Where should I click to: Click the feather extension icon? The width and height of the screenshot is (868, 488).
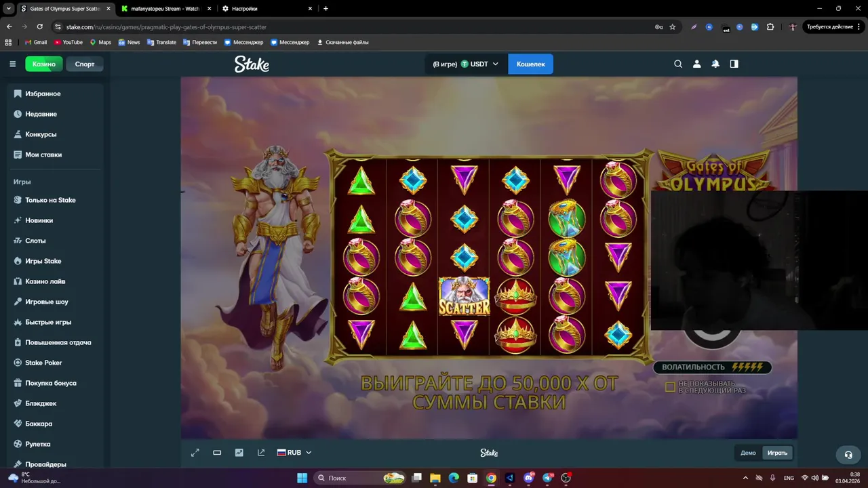coord(694,27)
